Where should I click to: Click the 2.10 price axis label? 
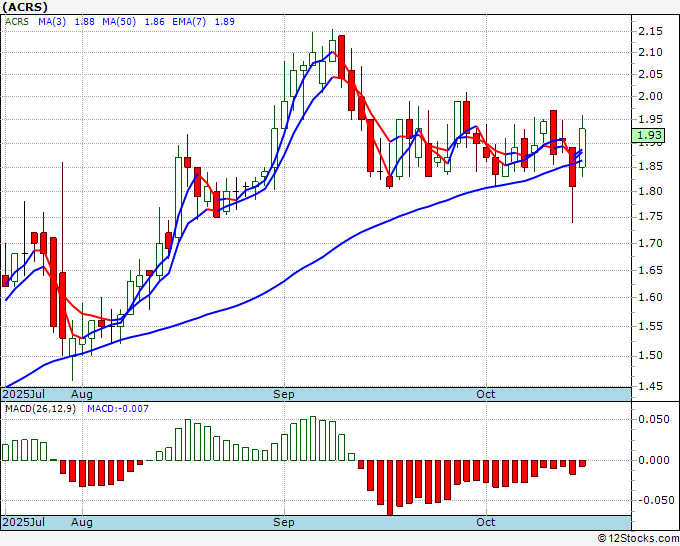[650, 52]
